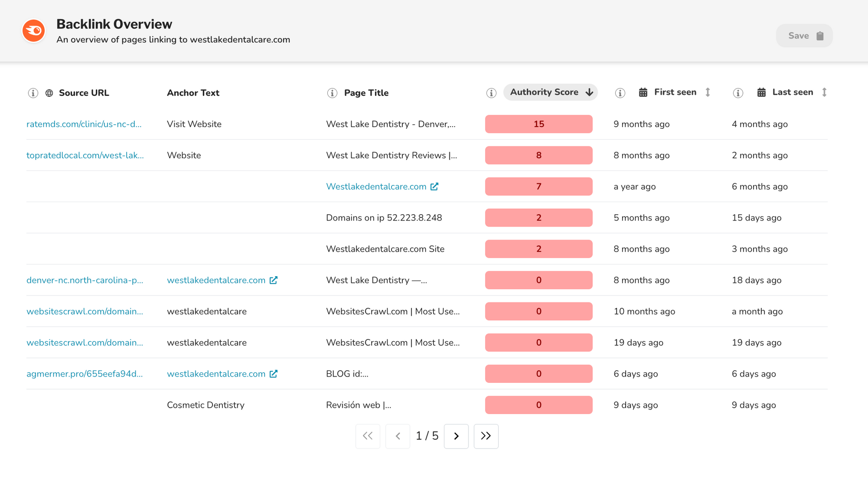Screen dimensions: 868x490
Task: Click the calendar icon by First seen
Action: pyautogui.click(x=643, y=93)
